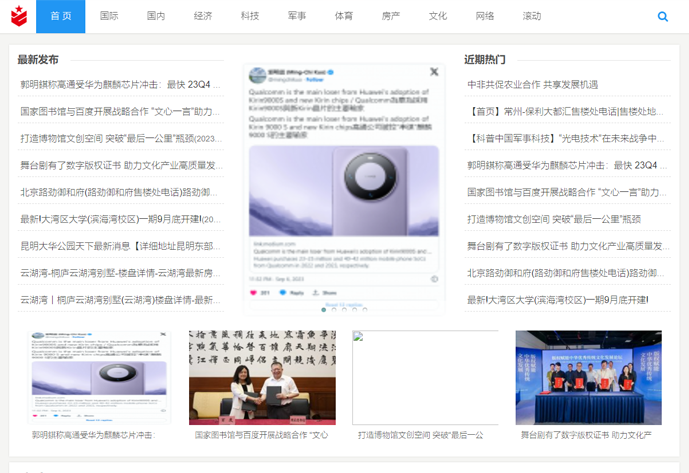Click the X logo in the carousel
This screenshot has width=689, height=473.
(x=434, y=72)
